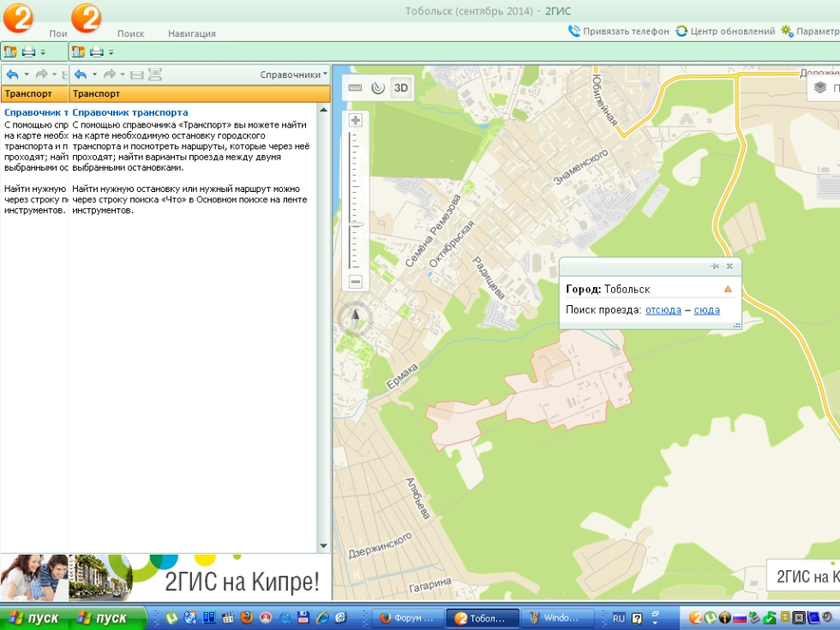Click the 'сюда' route link
Screen dimensions: 840x630
pyautogui.click(x=706, y=310)
